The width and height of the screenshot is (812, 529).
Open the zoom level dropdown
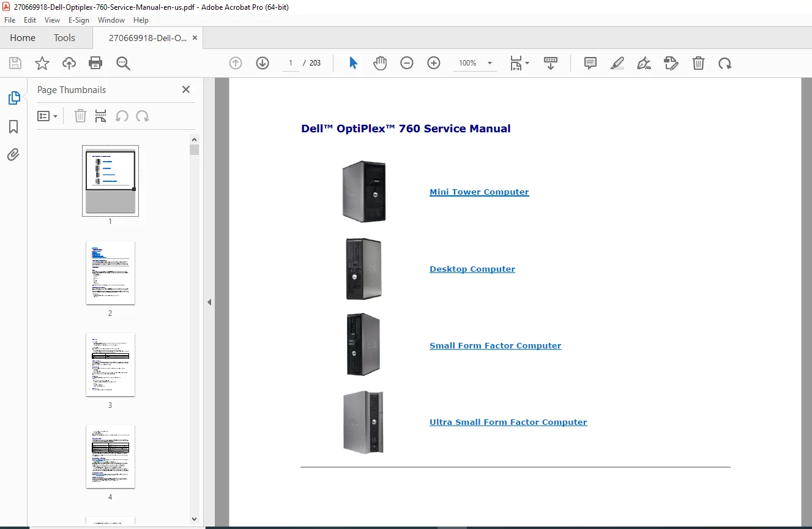[490, 63]
